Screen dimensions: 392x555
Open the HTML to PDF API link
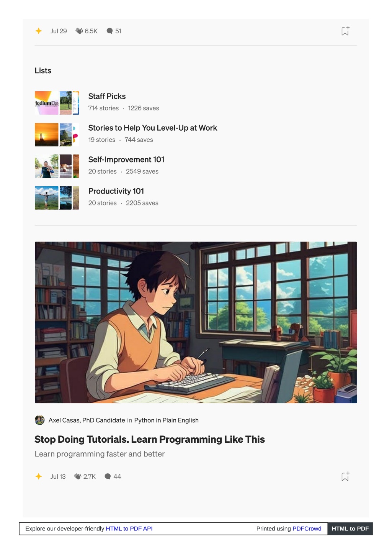tap(129, 529)
